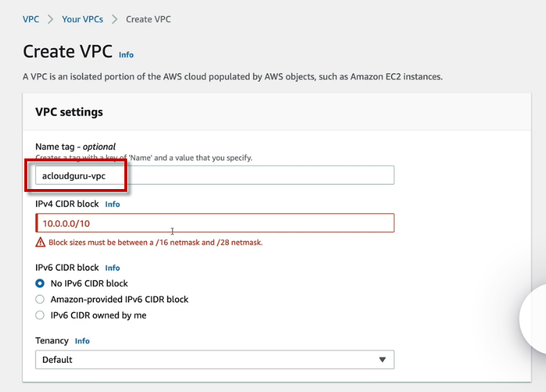This screenshot has height=392, width=546.
Task: Click the Create VPC breadcrumb item
Action: 148,19
